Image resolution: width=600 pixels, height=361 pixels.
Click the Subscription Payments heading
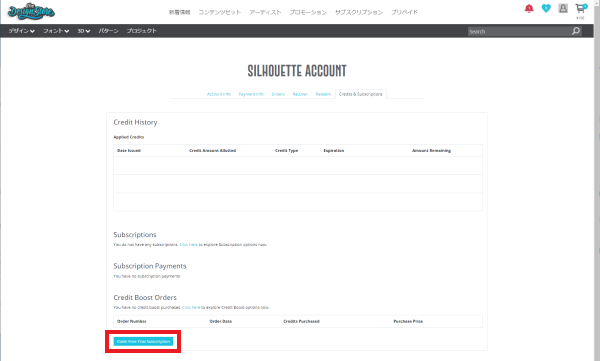click(150, 266)
